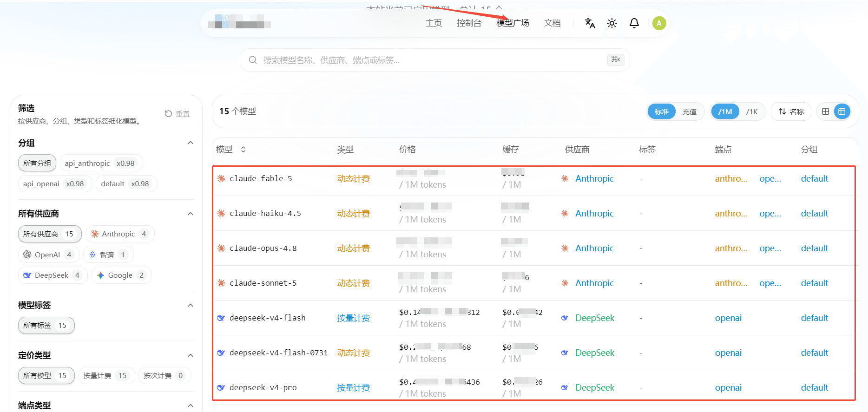Open the user avatar "A" menu
This screenshot has height=412, width=868.
point(659,23)
